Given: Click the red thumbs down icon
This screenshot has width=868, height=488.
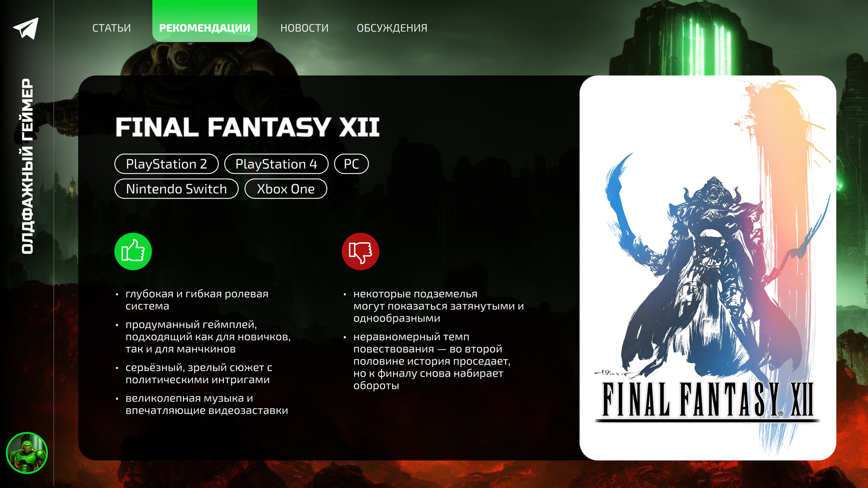Looking at the screenshot, I should click(x=360, y=251).
